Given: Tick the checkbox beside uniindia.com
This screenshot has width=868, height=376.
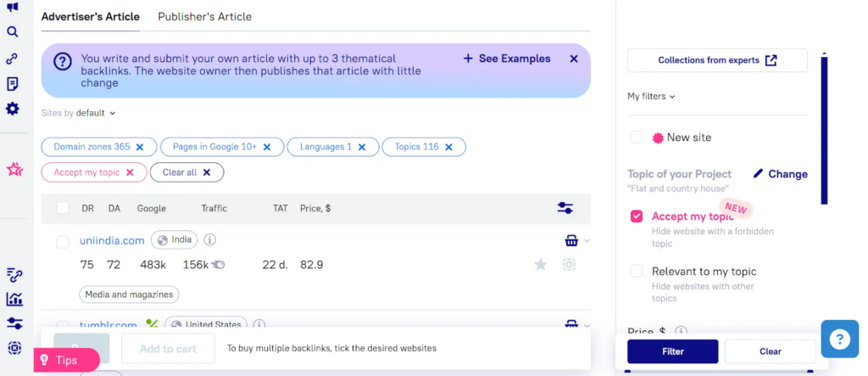Looking at the screenshot, I should pyautogui.click(x=63, y=242).
